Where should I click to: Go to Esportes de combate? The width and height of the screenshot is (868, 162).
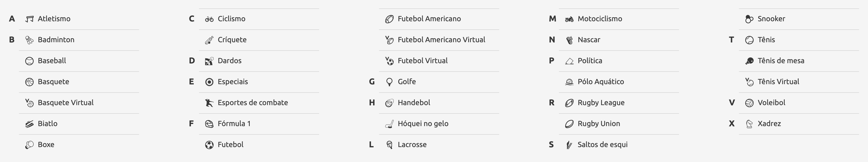[259, 102]
